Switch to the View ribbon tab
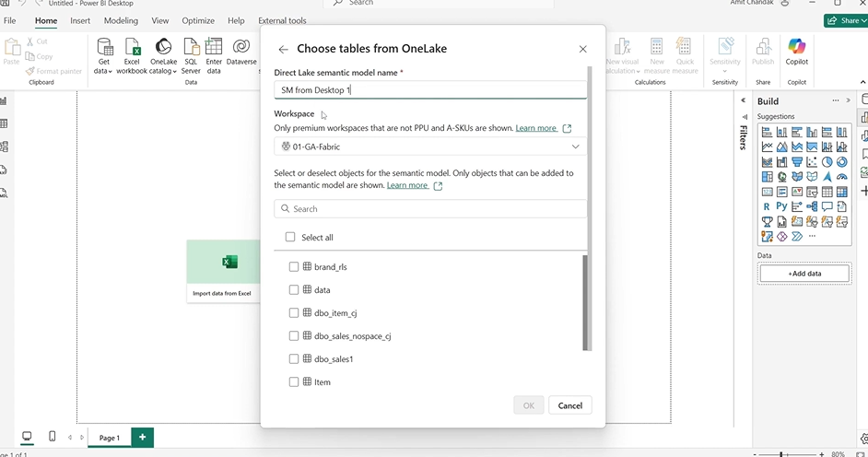This screenshot has height=457, width=868. click(160, 20)
